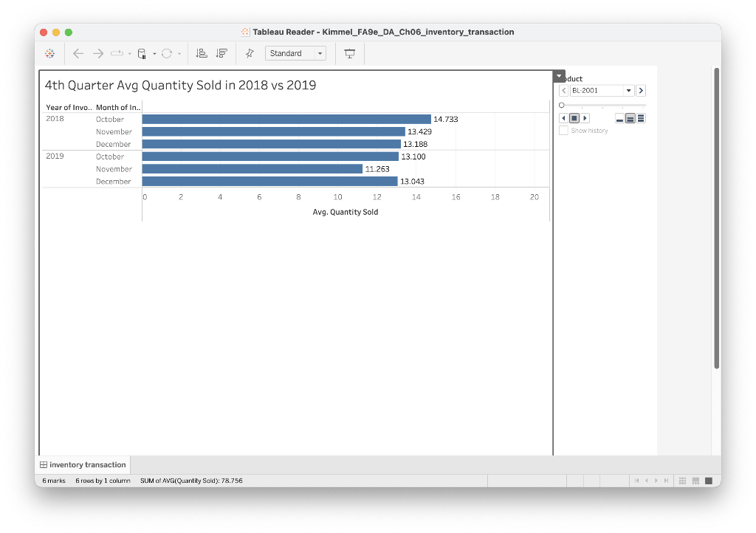Play pages forward
Screen dimensions: 756x533
[585, 118]
